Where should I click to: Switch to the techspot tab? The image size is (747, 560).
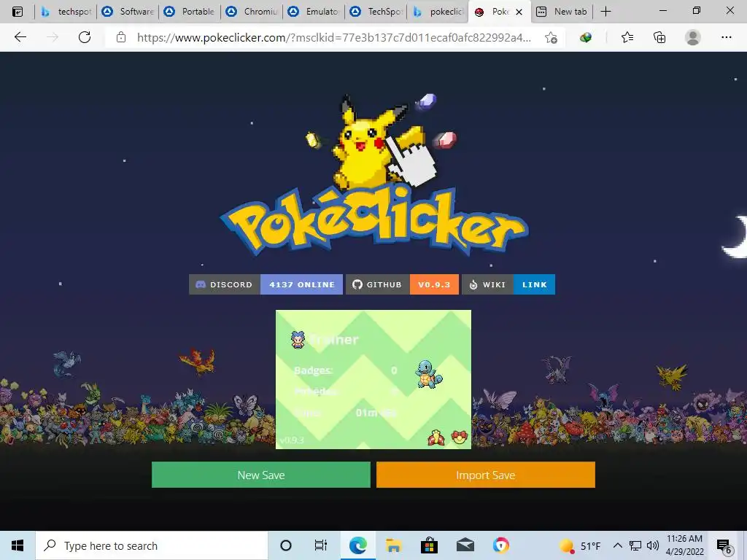click(x=65, y=12)
